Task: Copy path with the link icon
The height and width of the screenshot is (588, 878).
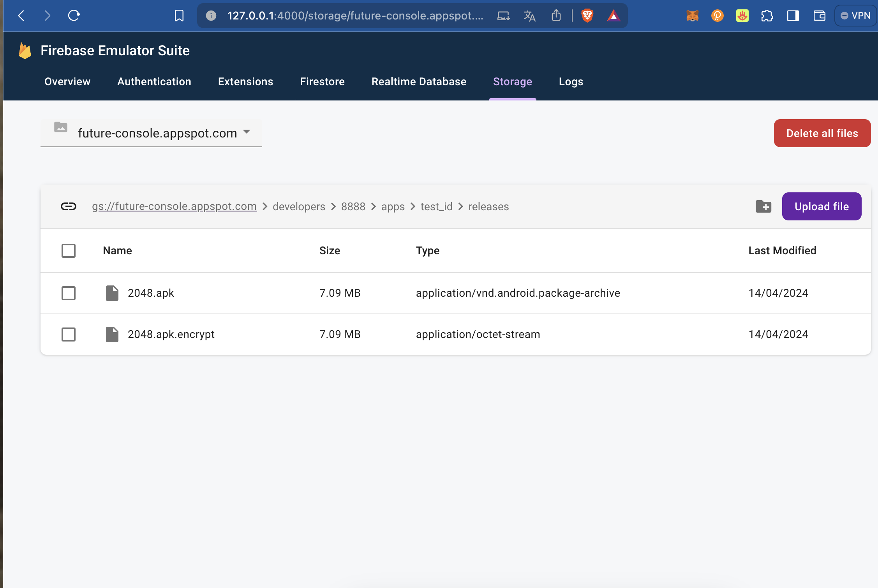Action: click(x=69, y=206)
